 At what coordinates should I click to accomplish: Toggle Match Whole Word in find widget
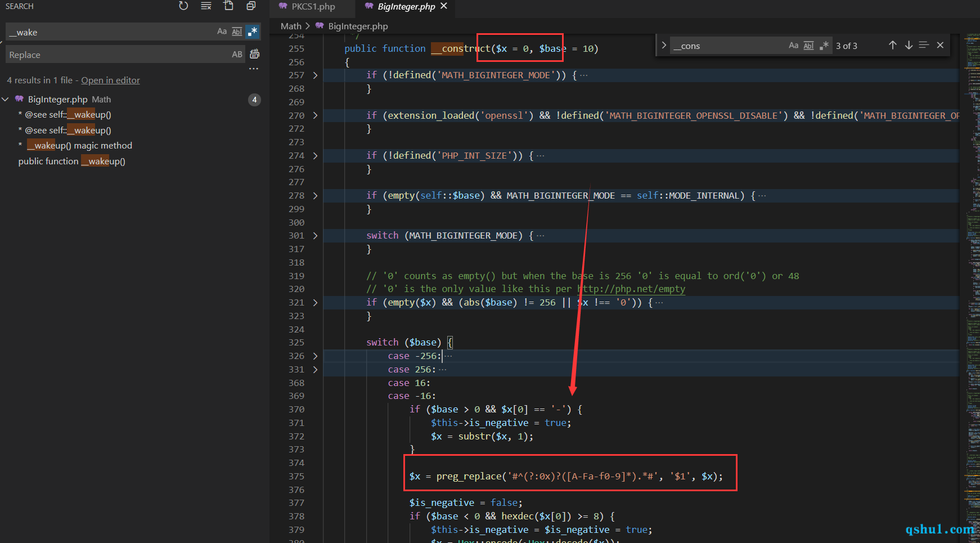pyautogui.click(x=808, y=46)
